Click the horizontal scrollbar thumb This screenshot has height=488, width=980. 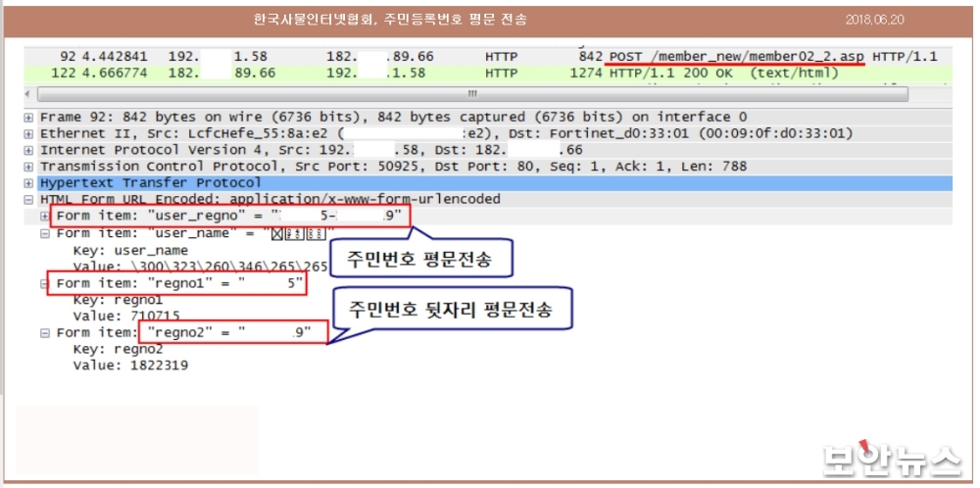472,94
